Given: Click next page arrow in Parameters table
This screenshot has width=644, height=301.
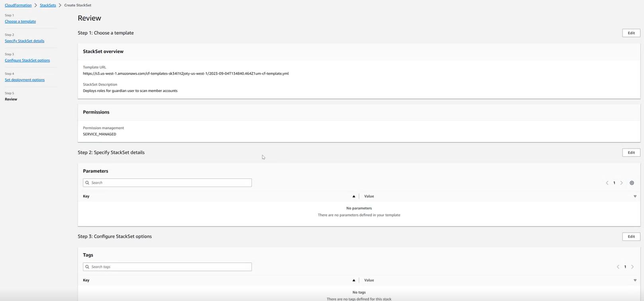Looking at the screenshot, I should coord(621,183).
